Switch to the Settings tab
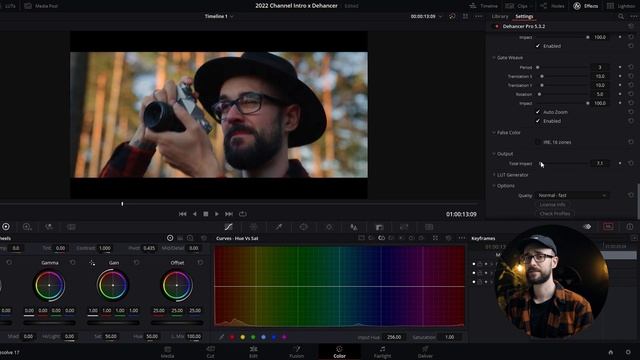Screen dimensions: 640x360 click(x=524, y=16)
